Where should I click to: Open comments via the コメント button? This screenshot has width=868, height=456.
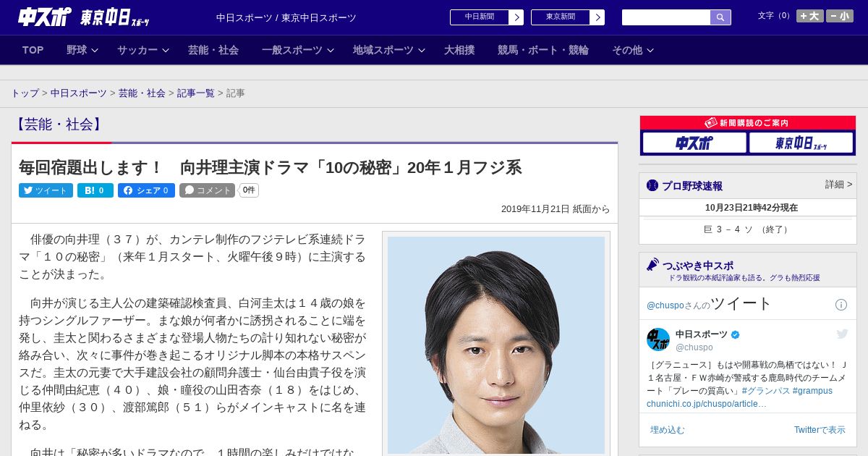208,190
